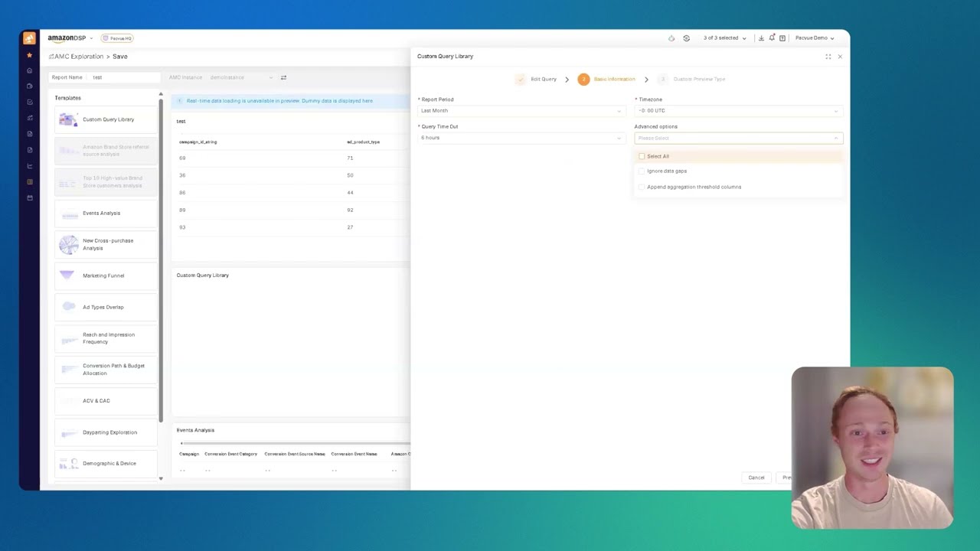The height and width of the screenshot is (551, 980).
Task: Select Top 10 High-value Brand Store customers template
Action: [106, 182]
